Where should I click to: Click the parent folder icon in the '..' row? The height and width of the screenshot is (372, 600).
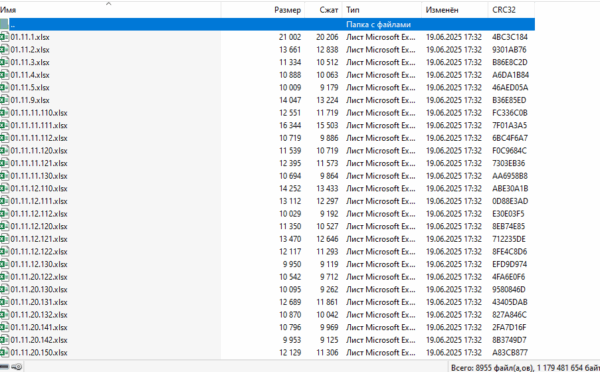tap(4, 24)
